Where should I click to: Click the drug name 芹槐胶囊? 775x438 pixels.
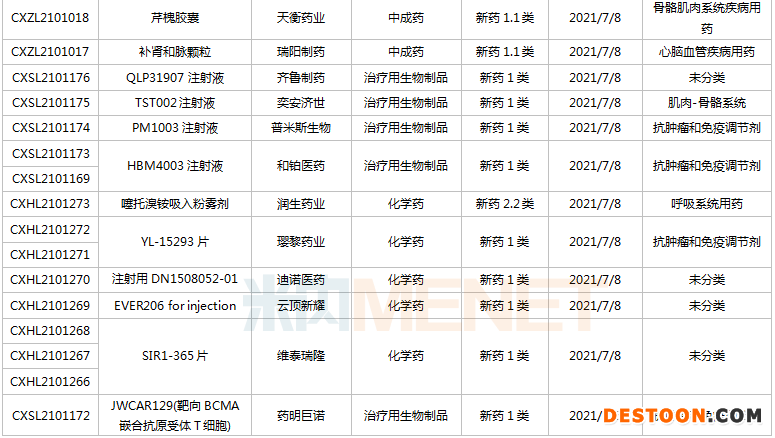pos(175,18)
